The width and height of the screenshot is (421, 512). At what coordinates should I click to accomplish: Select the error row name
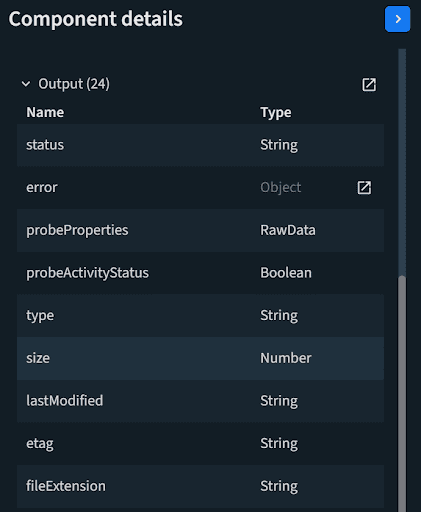[42, 187]
